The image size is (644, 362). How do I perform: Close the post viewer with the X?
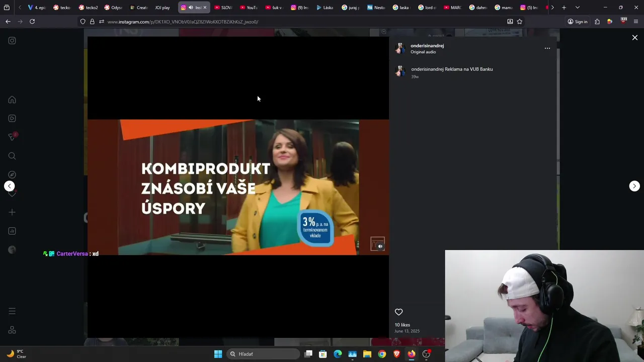(x=635, y=38)
